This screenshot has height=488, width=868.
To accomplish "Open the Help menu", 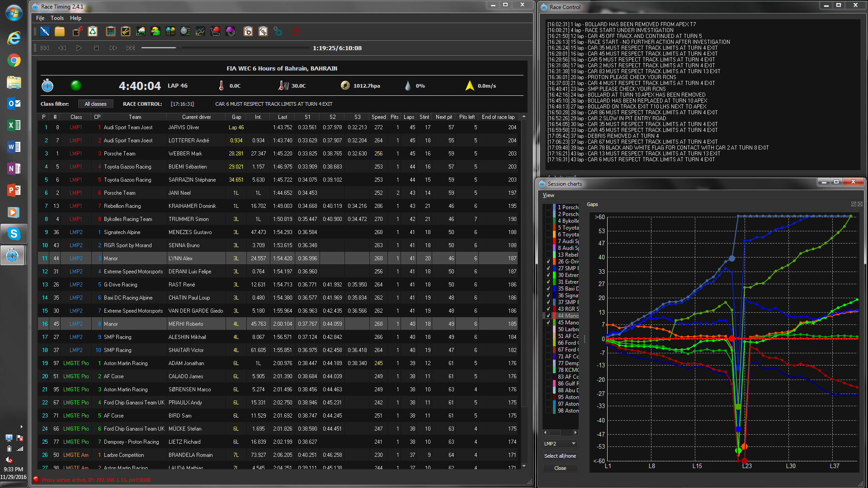I will pos(75,18).
